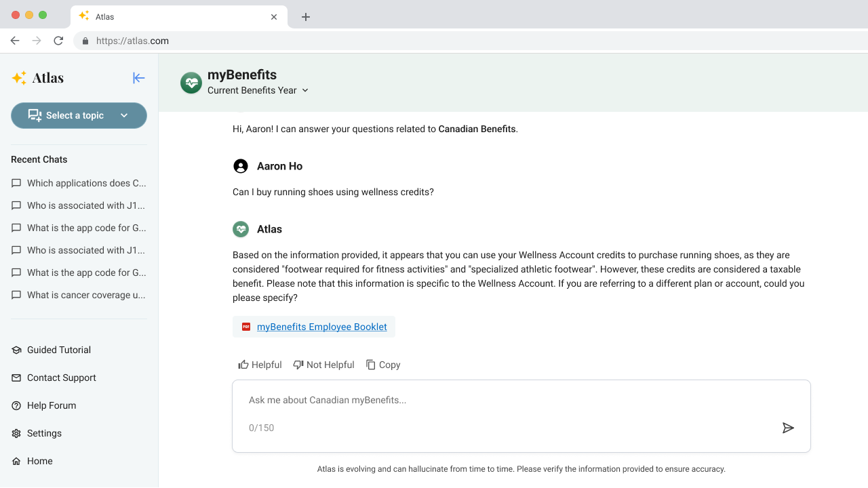
Task: Expand the Current Benefits Year dropdown
Action: tap(258, 90)
